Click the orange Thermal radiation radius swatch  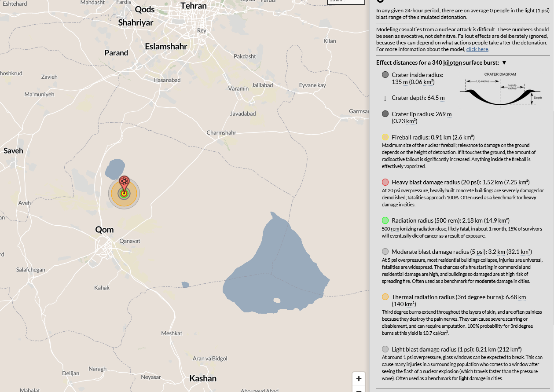click(385, 297)
